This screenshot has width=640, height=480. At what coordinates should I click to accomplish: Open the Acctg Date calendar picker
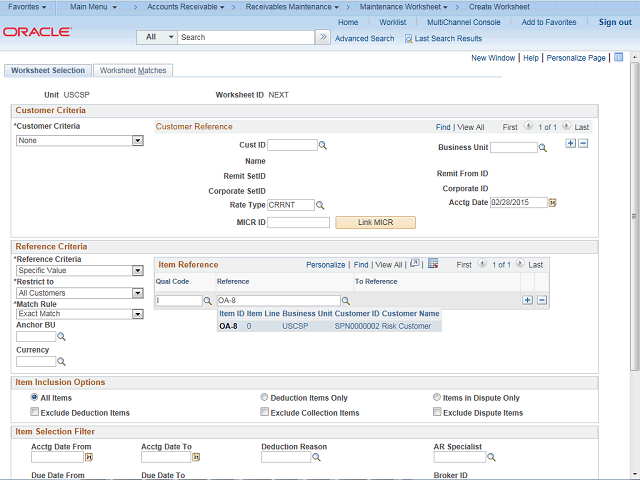click(552, 202)
